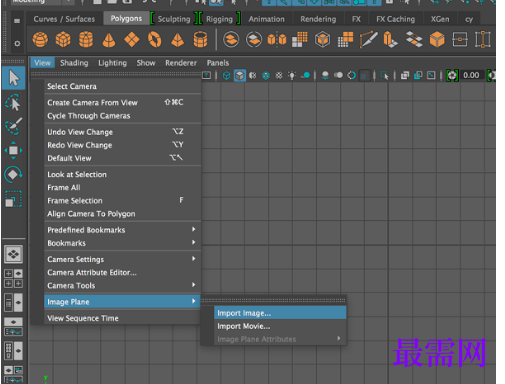Create a polygon cone from the shelf
505x384 pixels.
click(x=109, y=40)
